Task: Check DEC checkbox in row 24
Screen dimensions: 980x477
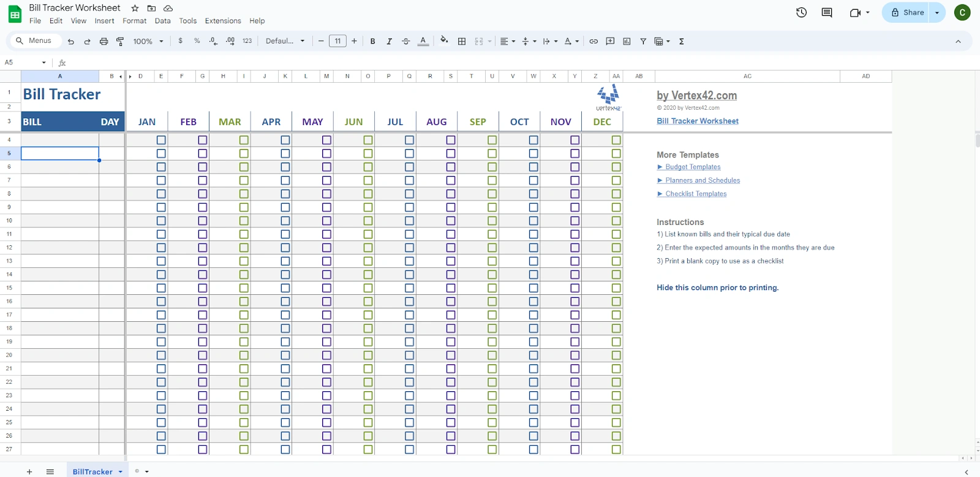Action: point(616,409)
